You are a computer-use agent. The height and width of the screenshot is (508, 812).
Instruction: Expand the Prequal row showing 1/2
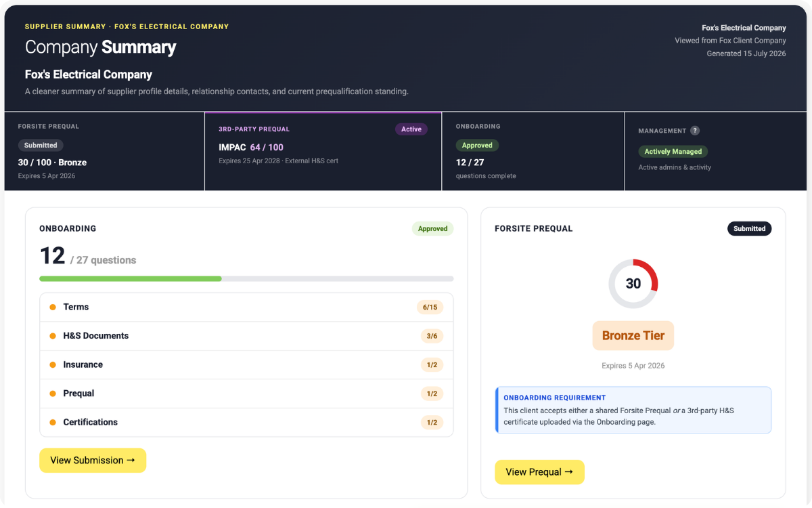[246, 394]
